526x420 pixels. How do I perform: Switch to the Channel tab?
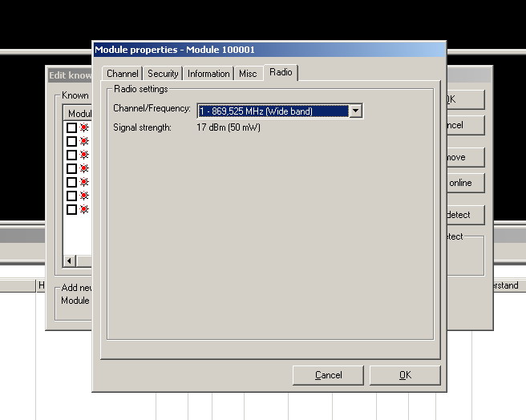click(x=122, y=74)
